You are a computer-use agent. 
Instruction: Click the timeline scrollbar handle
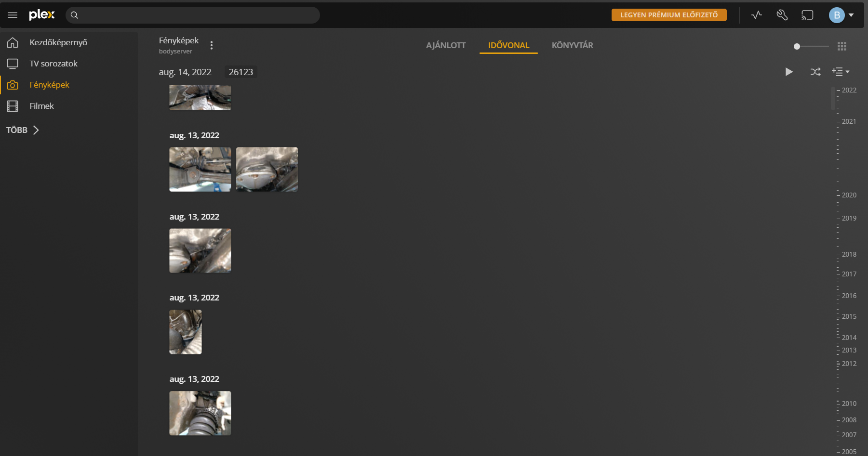pos(833,98)
